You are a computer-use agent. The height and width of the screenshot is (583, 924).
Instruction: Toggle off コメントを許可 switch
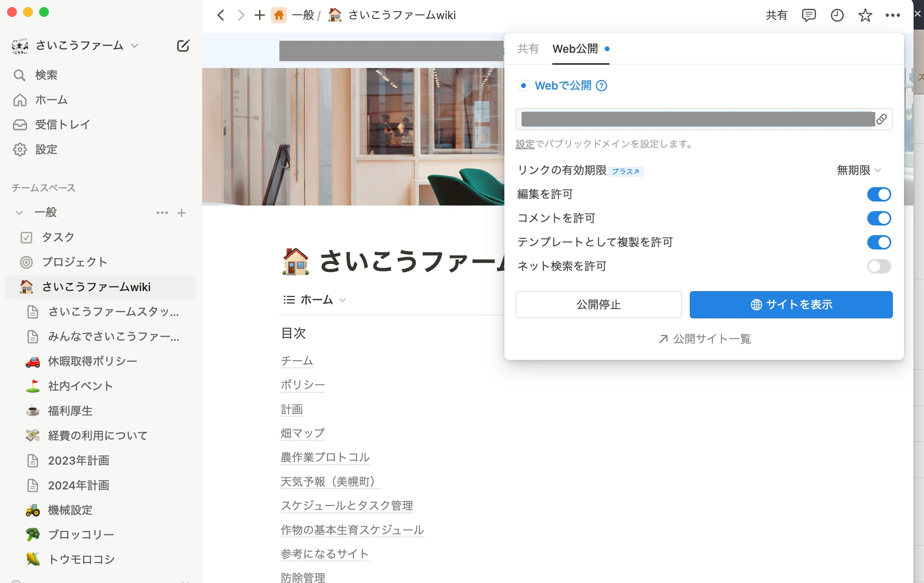tap(879, 218)
